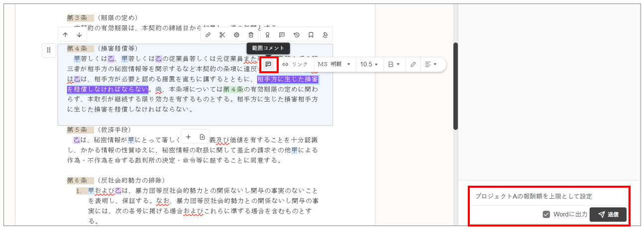Screen dimensions: 644x229
Task: Click the history clock icon
Action: [x=297, y=35]
